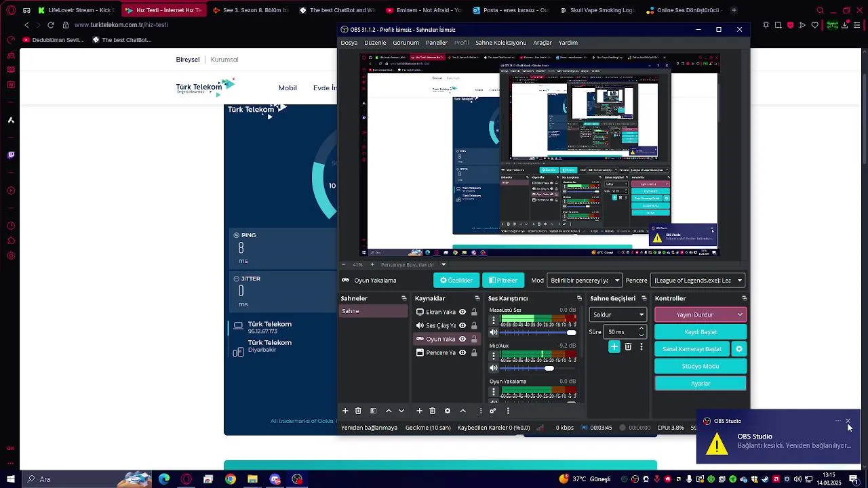Open Araçlar menu in OBS

[542, 43]
